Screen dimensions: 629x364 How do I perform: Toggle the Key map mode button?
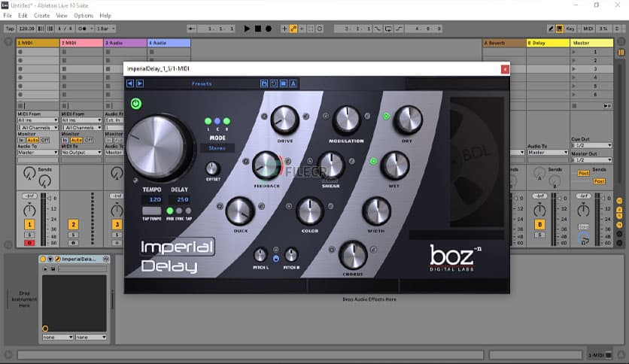tap(570, 29)
